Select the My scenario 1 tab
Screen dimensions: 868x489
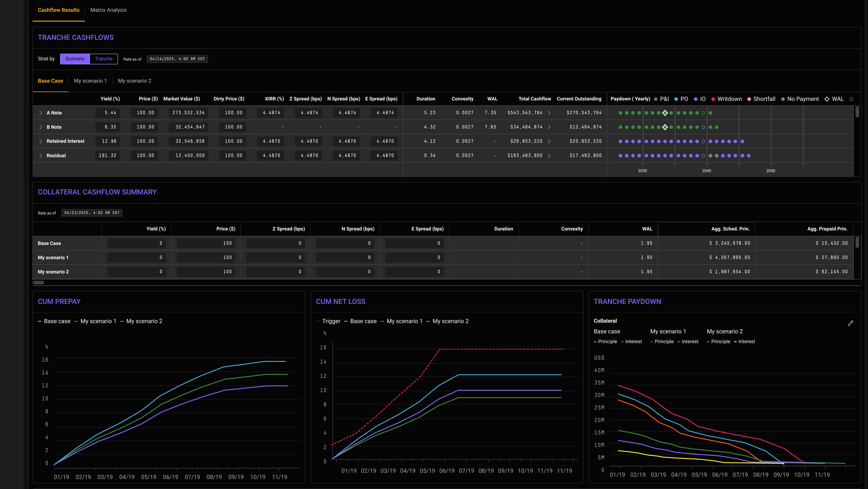click(90, 81)
